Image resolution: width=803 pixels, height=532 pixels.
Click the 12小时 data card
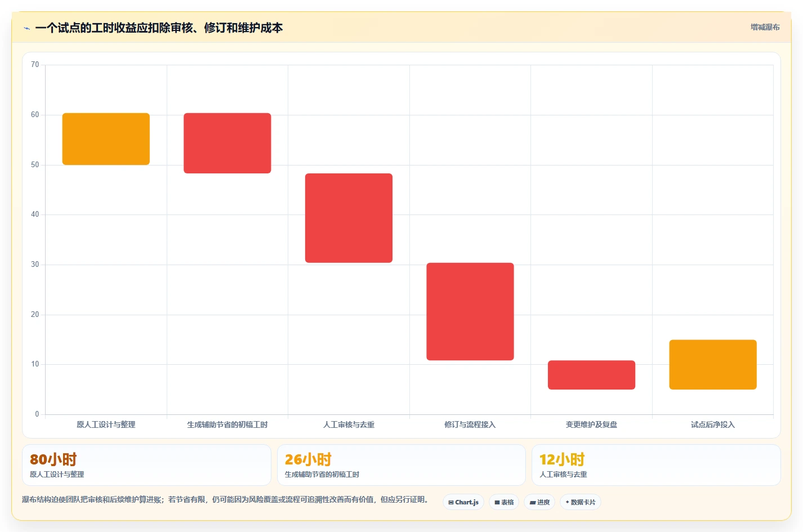pyautogui.click(x=656, y=465)
